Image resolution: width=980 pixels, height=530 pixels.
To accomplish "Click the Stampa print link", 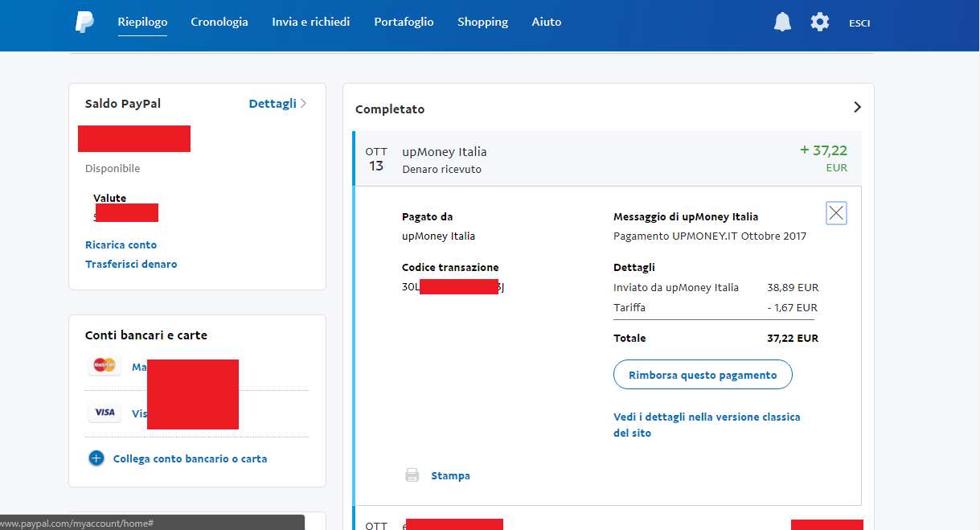I will [x=450, y=475].
